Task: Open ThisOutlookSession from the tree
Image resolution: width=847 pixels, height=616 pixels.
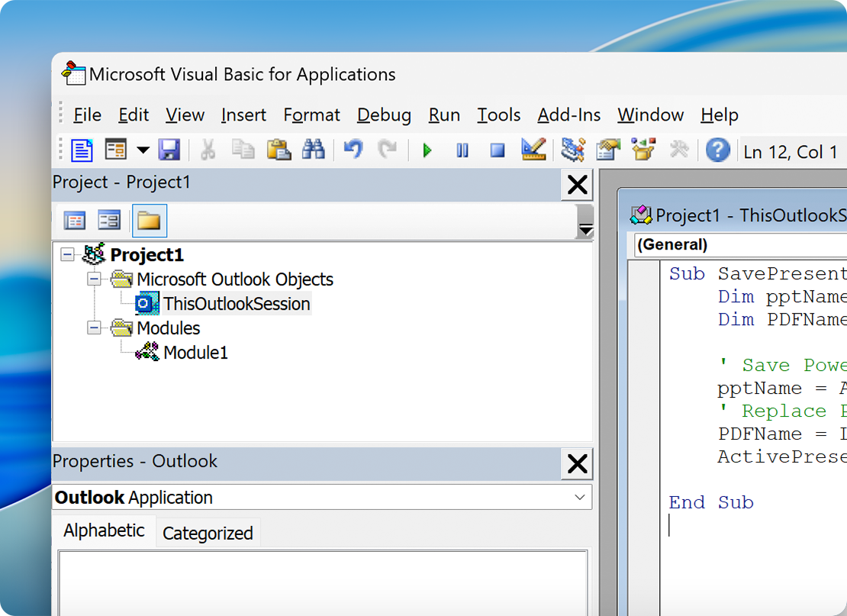Action: point(237,303)
